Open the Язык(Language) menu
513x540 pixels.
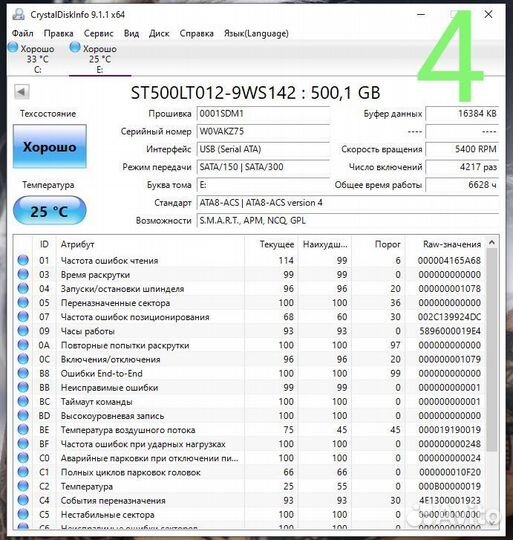click(256, 33)
